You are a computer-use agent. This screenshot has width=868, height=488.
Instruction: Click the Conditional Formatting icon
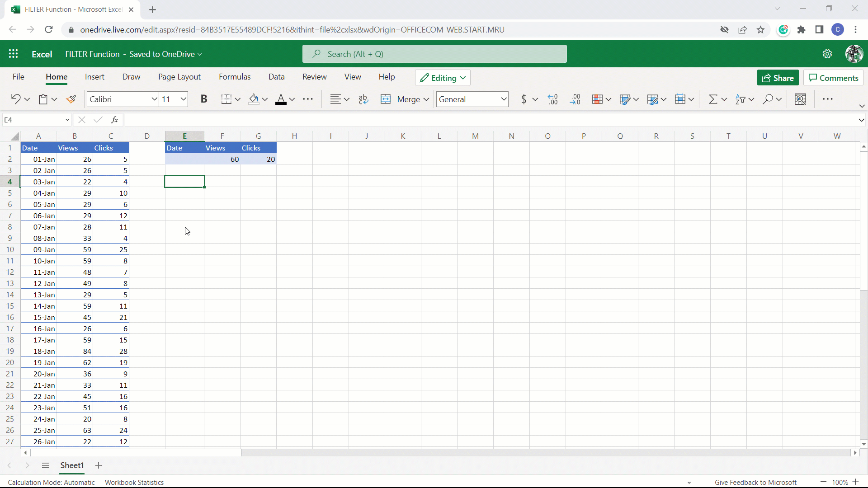click(x=597, y=99)
